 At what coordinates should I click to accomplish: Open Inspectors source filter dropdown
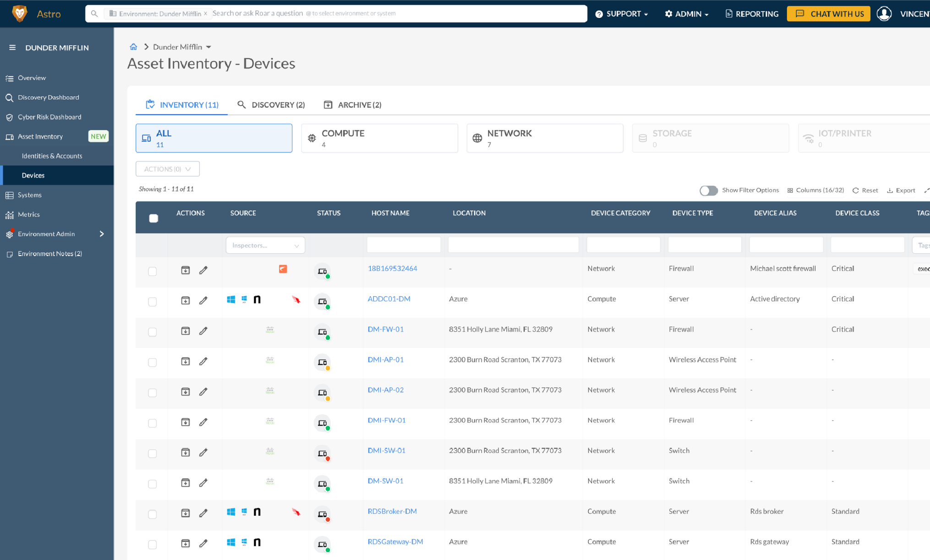pos(265,245)
